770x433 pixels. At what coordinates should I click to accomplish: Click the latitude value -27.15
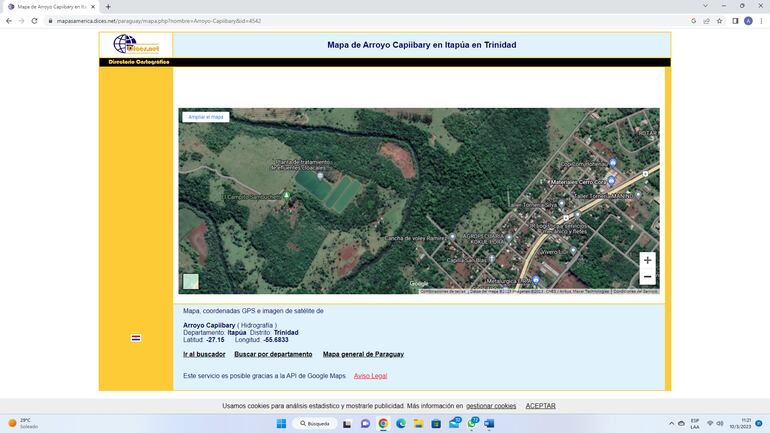[215, 340]
